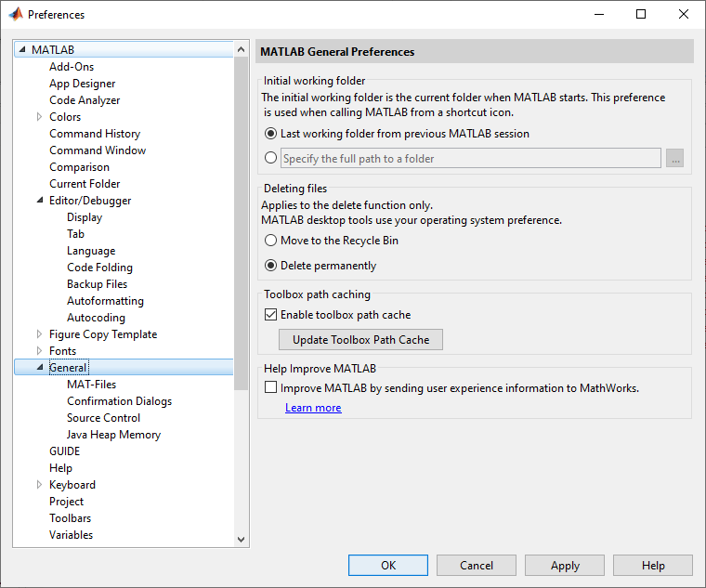This screenshot has width=706, height=588.
Task: Click the tree scrollbar down arrow
Action: click(241, 539)
